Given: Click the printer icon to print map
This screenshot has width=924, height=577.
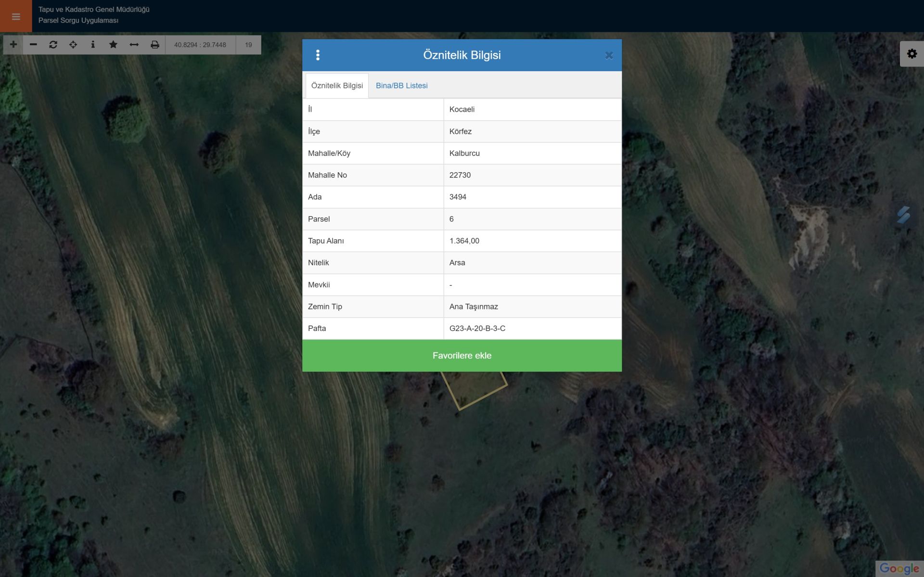Looking at the screenshot, I should click(x=154, y=44).
